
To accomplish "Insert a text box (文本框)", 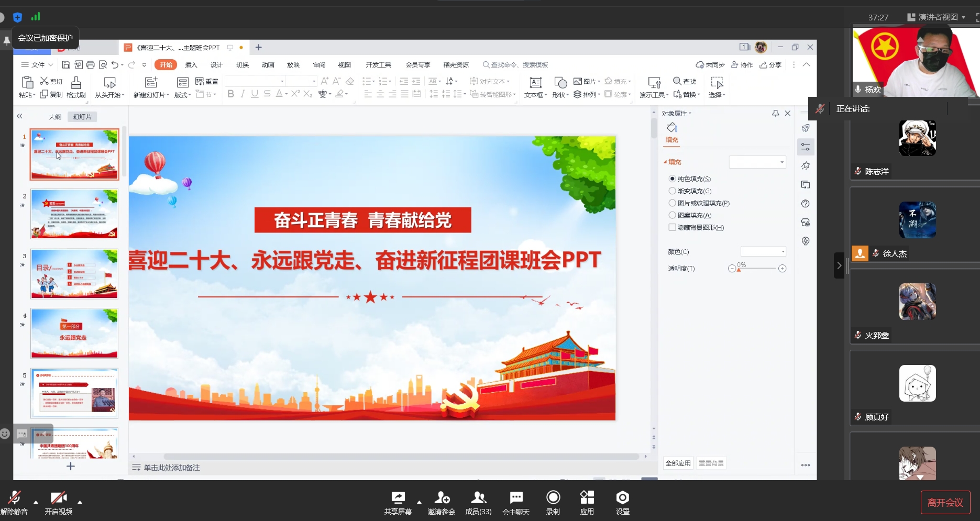I will (x=535, y=87).
